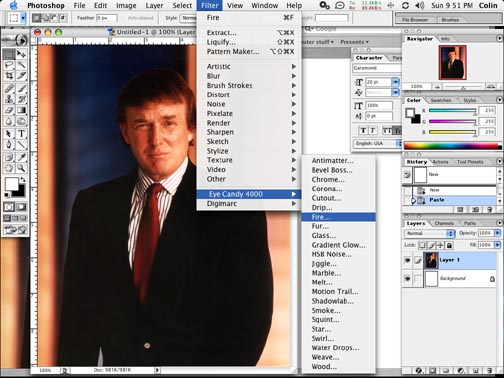Viewport: 504px width, 378px height.
Task: Reset to default foreground and background colors
Action: [x=7, y=195]
